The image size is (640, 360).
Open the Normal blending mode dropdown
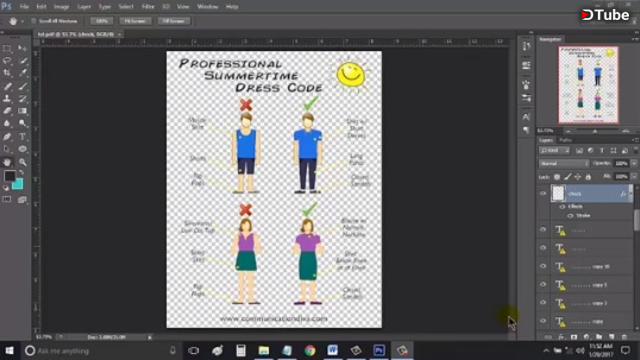(564, 163)
